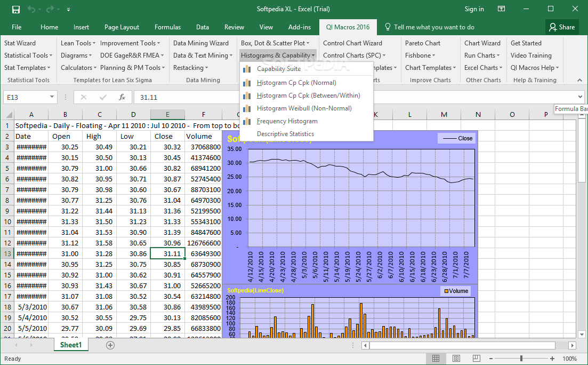Click the Normal view icon in status bar
Viewport: 588px width, 365px height.
click(436, 359)
